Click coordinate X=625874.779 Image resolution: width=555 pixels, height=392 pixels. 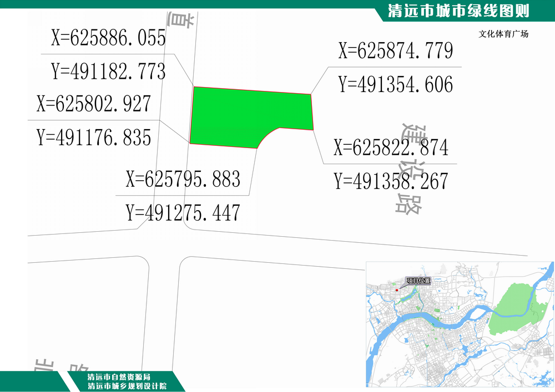pos(396,50)
